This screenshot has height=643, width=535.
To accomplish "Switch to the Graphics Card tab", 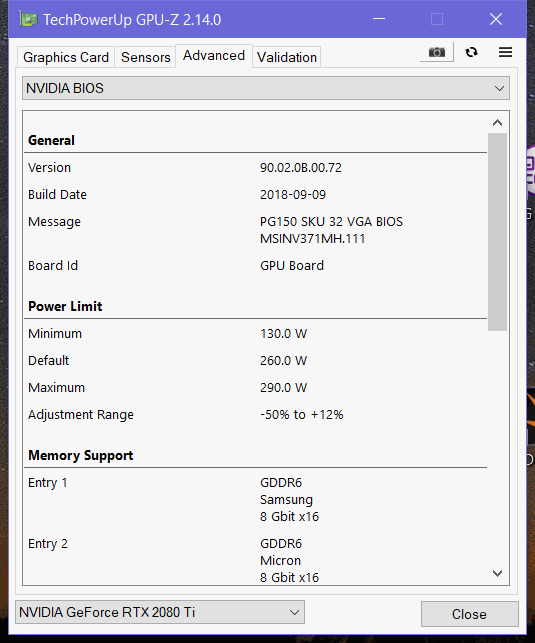I will 66,57.
